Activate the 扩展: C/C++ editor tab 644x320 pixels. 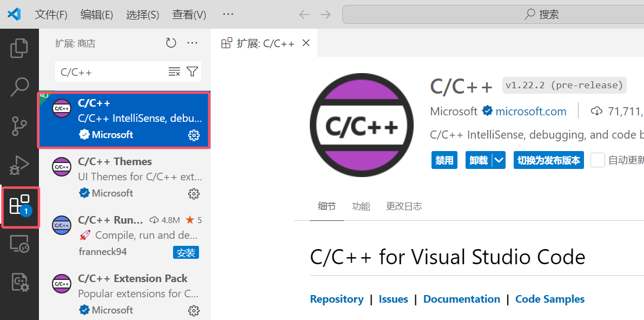click(x=265, y=43)
